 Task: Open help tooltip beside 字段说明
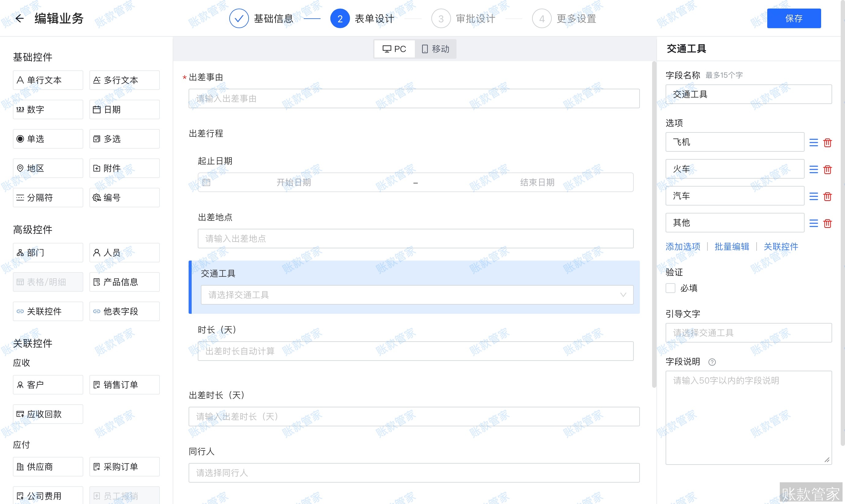tap(713, 362)
